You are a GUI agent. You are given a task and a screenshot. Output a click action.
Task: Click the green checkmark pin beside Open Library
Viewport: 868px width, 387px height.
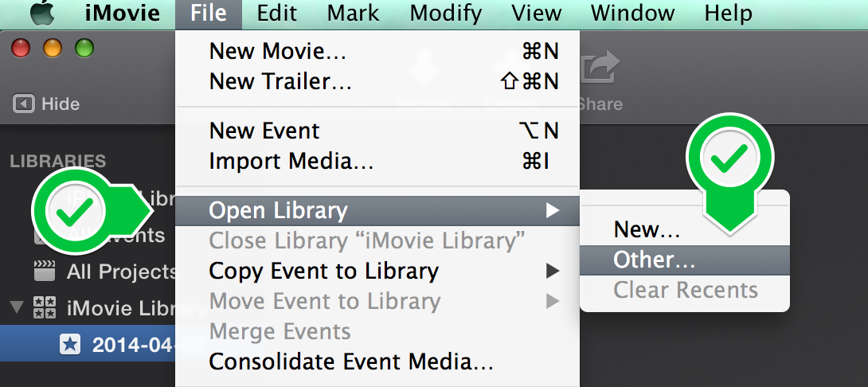tap(92, 211)
